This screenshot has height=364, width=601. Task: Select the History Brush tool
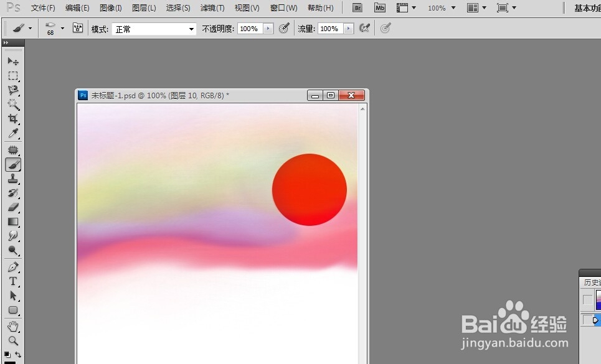pos(13,193)
